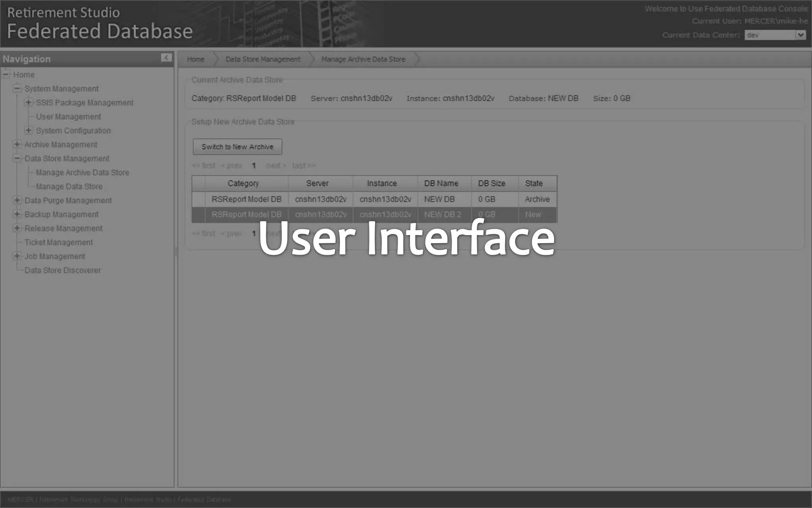Select the NEW DB 2 table cell
This screenshot has width=812, height=508.
(444, 215)
